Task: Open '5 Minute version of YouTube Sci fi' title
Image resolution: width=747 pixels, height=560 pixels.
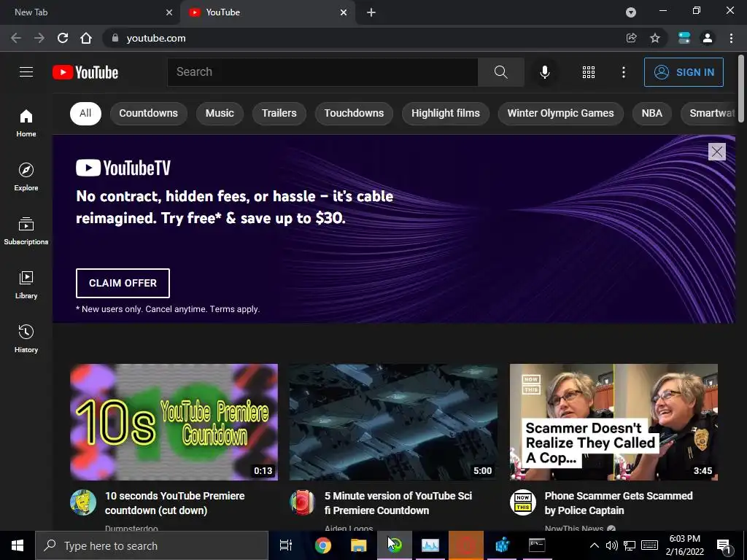Action: pos(398,503)
